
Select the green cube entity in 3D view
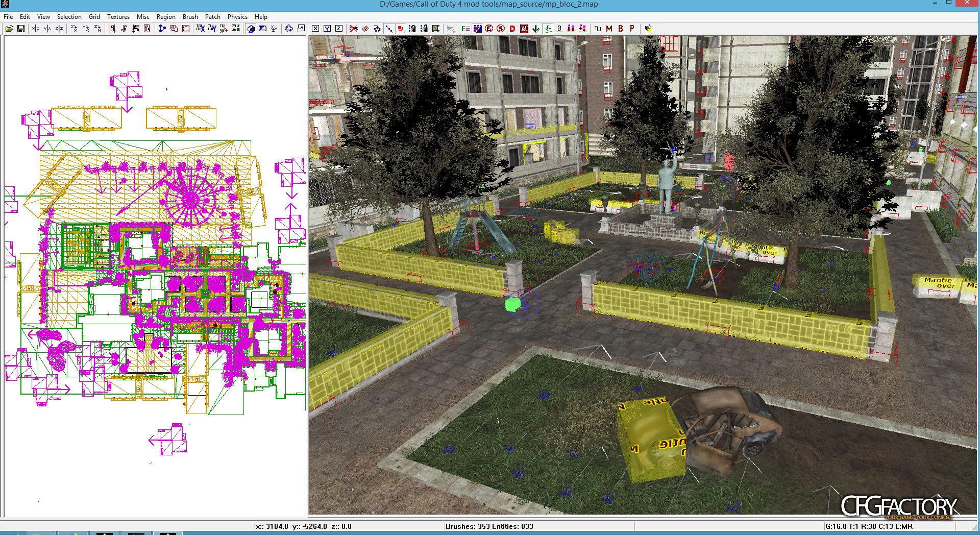pyautogui.click(x=512, y=305)
